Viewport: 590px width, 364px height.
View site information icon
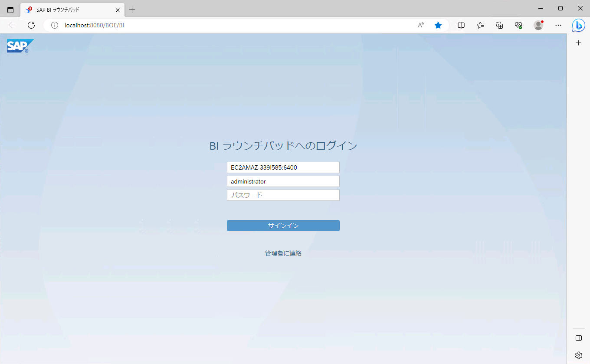click(55, 25)
